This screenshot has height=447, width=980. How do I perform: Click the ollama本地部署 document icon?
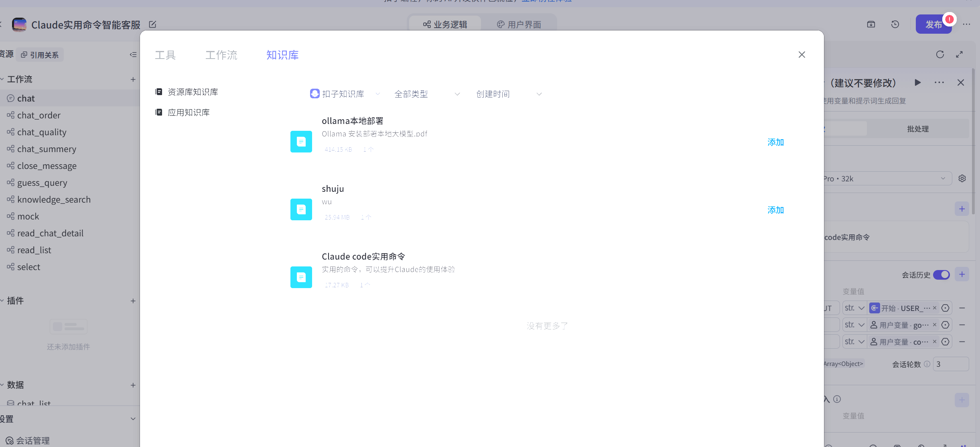301,142
